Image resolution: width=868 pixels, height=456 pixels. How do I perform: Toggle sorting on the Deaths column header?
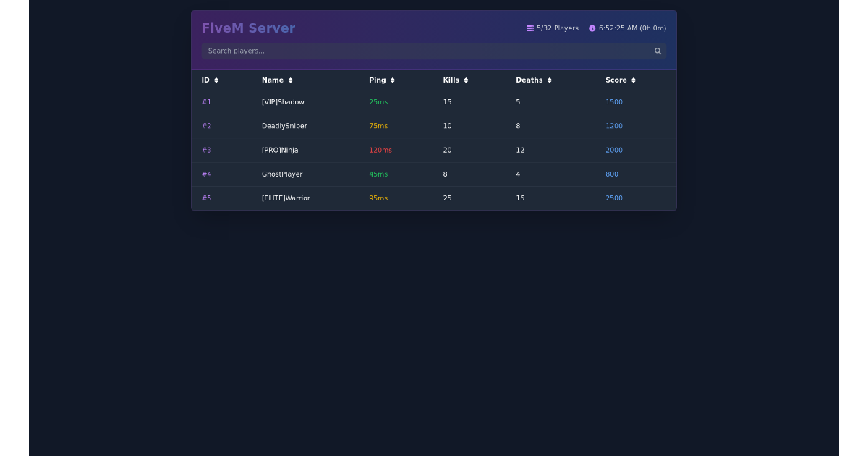(x=534, y=80)
